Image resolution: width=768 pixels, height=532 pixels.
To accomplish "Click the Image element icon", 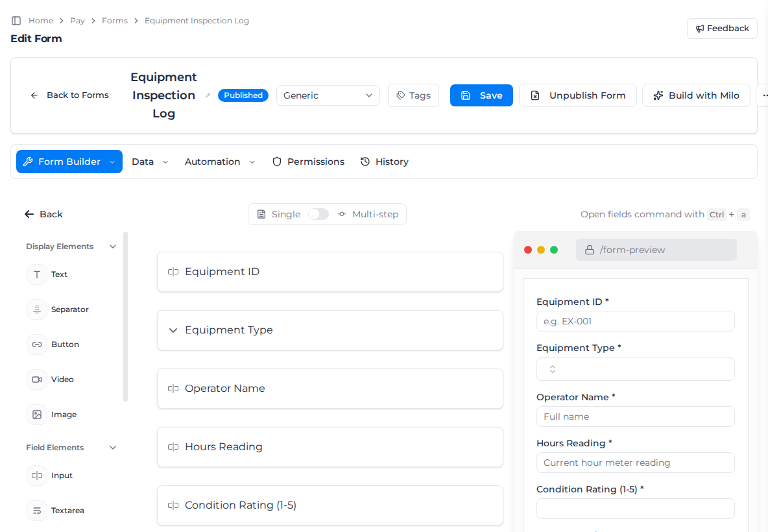I will pyautogui.click(x=37, y=415).
